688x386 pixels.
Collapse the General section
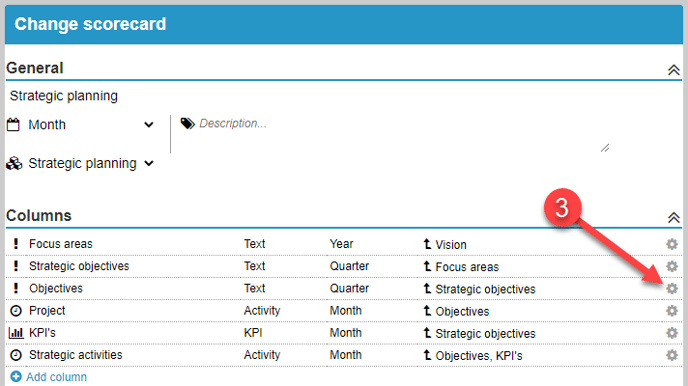tap(674, 70)
